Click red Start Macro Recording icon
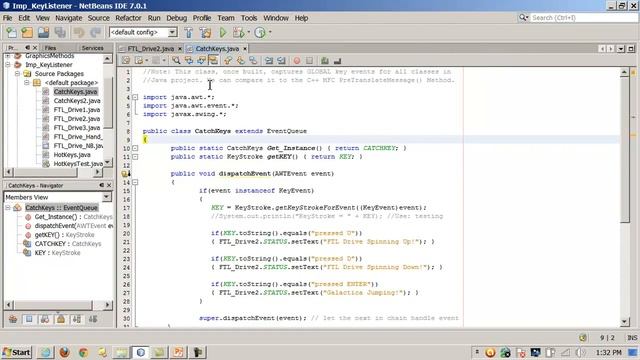 click(297, 60)
